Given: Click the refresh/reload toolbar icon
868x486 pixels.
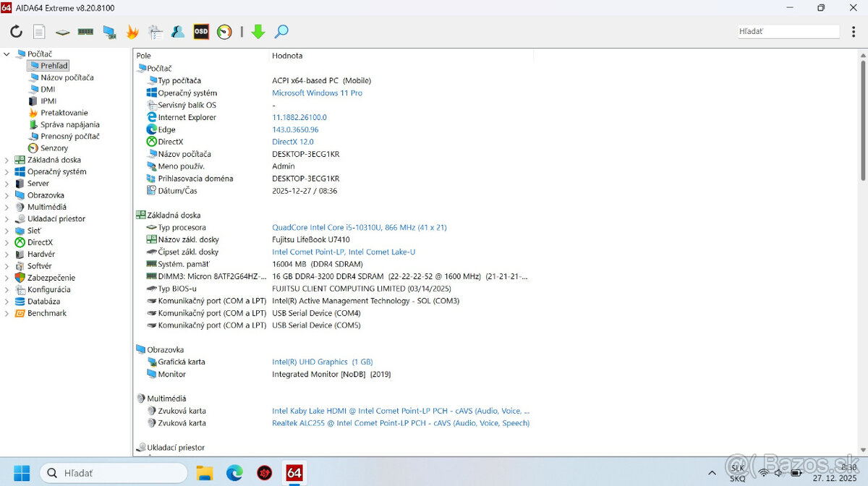Looking at the screenshot, I should [x=16, y=31].
